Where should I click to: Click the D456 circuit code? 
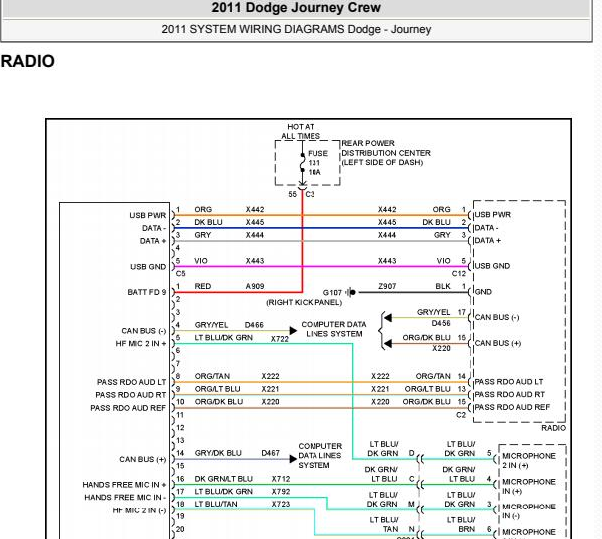click(441, 323)
